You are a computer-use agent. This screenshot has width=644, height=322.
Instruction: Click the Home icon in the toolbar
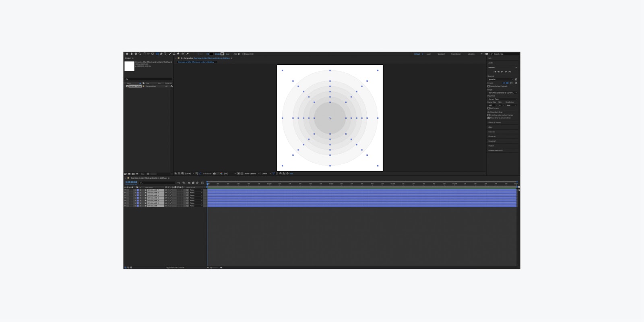[127, 54]
